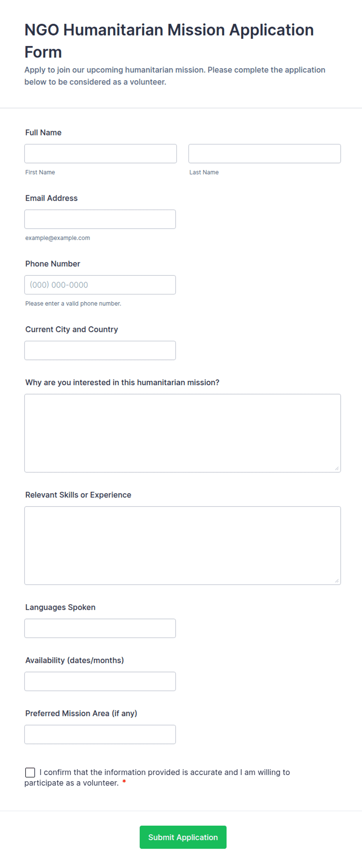The image size is (362, 868).
Task: Click the Availability (dates/months) field
Action: point(100,681)
